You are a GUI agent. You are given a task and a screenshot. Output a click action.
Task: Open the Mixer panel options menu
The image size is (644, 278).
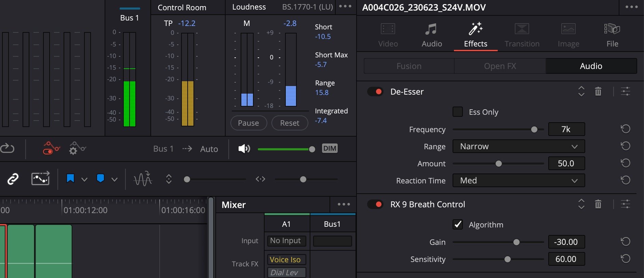344,204
